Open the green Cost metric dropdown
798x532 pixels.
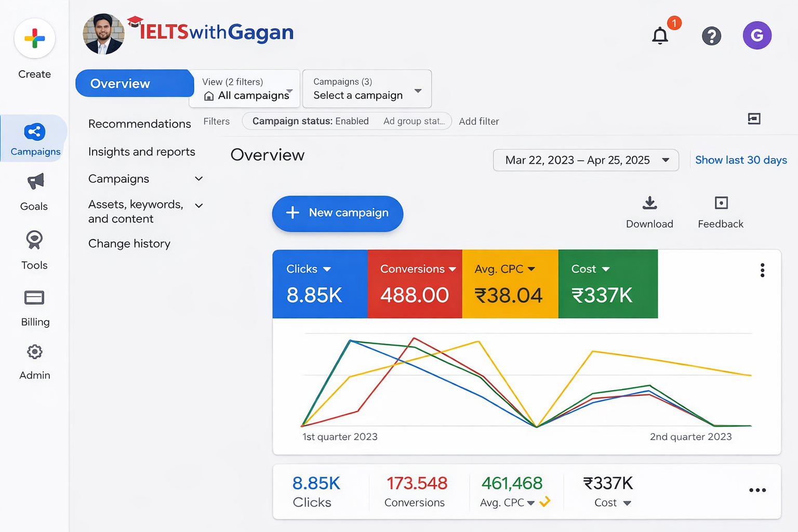coord(606,269)
